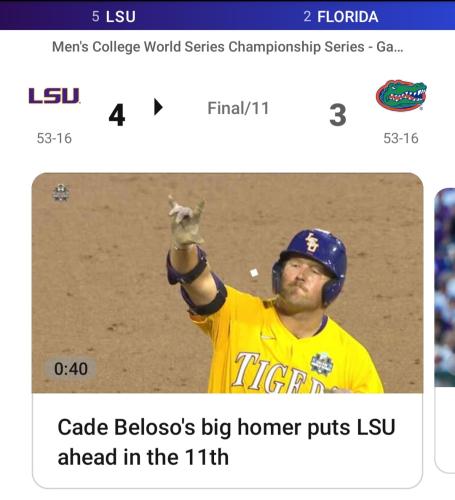Tap the LSU team logo
Image resolution: width=455 pixels, height=500 pixels.
(54, 96)
